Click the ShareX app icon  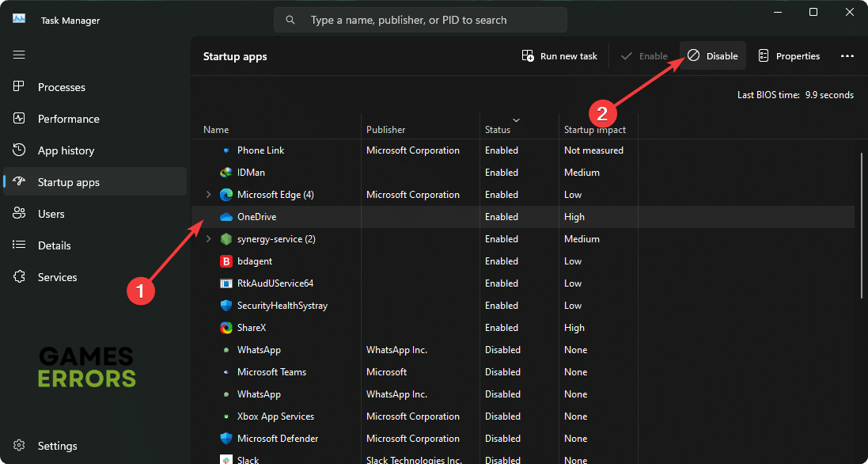(226, 328)
